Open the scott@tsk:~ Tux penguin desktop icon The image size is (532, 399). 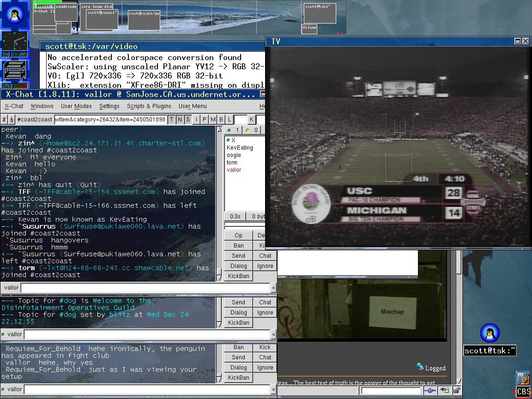click(490, 333)
